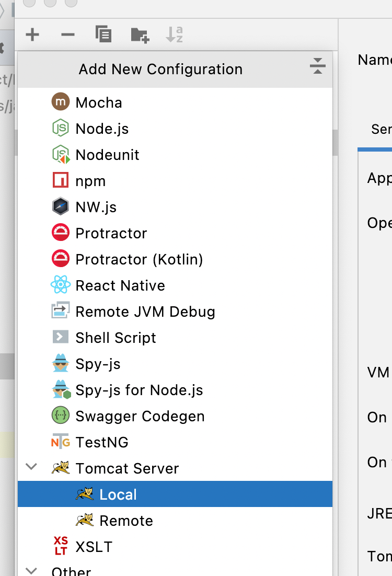Choose the Spy-js entry label
This screenshot has width=392, height=576.
(x=98, y=364)
